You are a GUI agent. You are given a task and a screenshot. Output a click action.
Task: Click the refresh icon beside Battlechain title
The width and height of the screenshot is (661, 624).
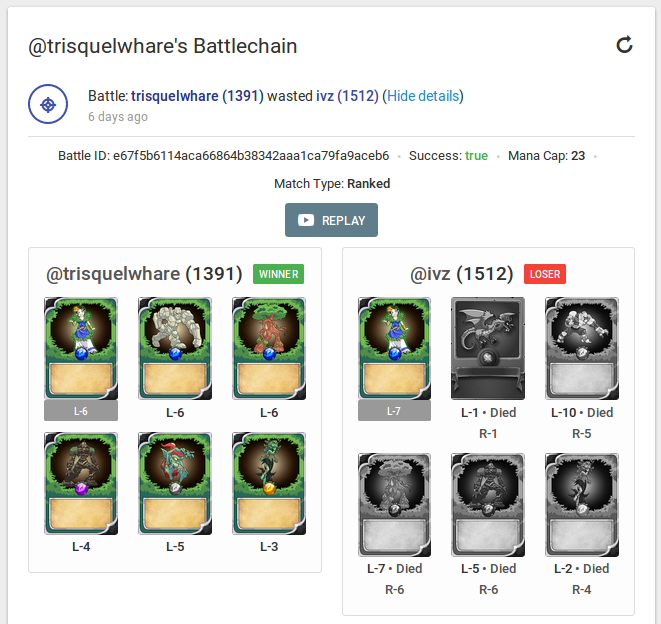tap(624, 45)
